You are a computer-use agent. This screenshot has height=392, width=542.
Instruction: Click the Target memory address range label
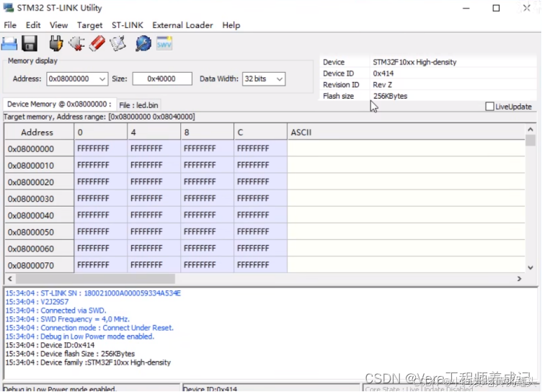[99, 117]
